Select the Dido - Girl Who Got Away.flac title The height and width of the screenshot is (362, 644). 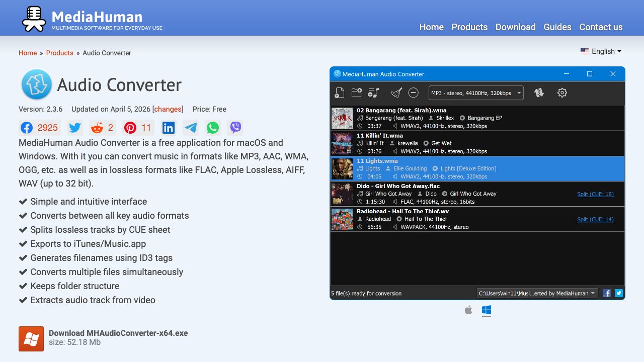(x=398, y=186)
